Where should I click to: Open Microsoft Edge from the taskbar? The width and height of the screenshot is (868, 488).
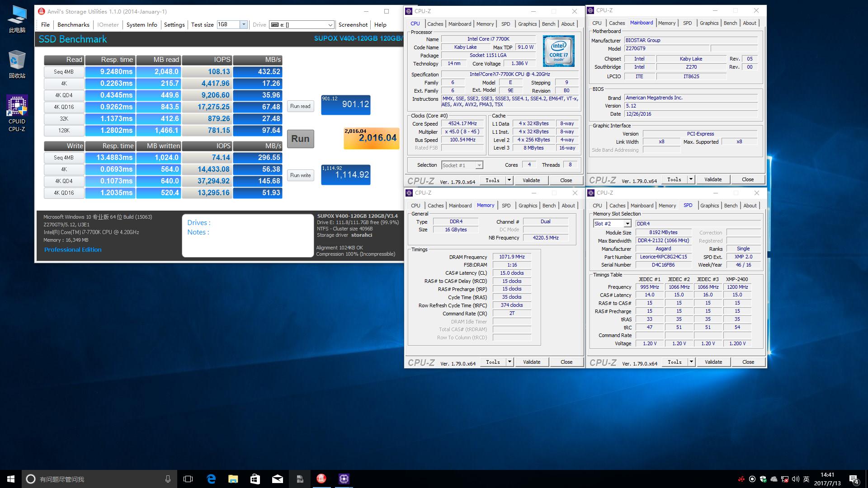pyautogui.click(x=211, y=479)
